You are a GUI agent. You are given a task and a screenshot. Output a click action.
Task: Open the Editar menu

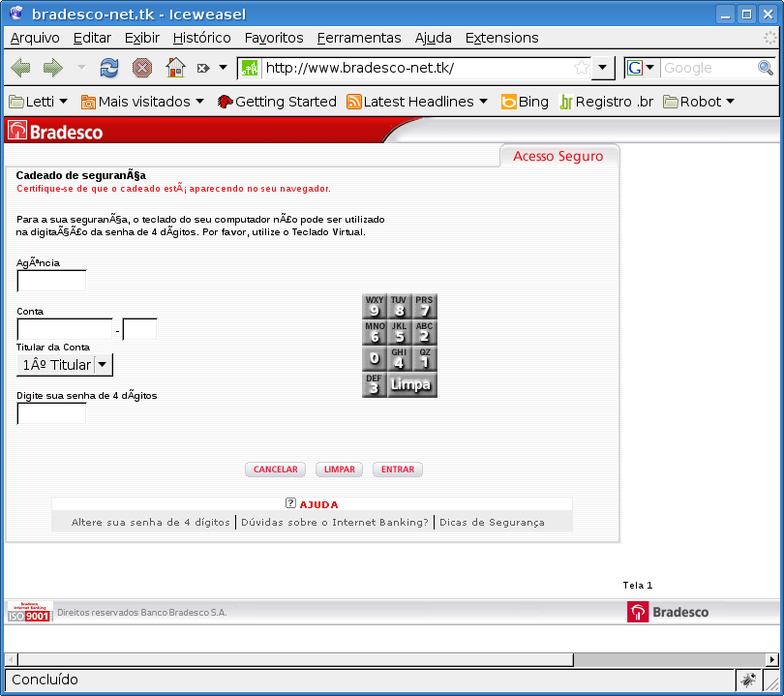[92, 38]
